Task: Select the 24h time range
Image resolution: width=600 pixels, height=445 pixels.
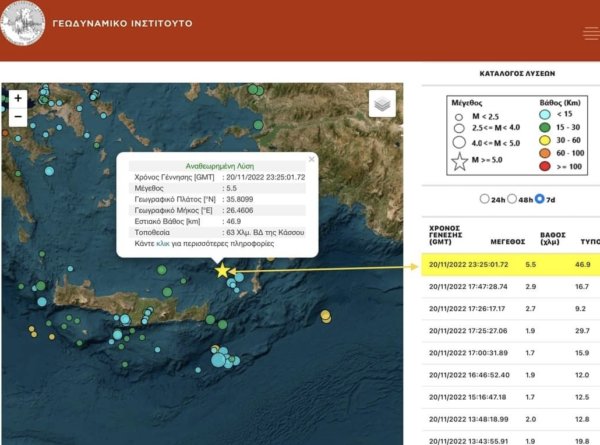Action: pyautogui.click(x=486, y=198)
